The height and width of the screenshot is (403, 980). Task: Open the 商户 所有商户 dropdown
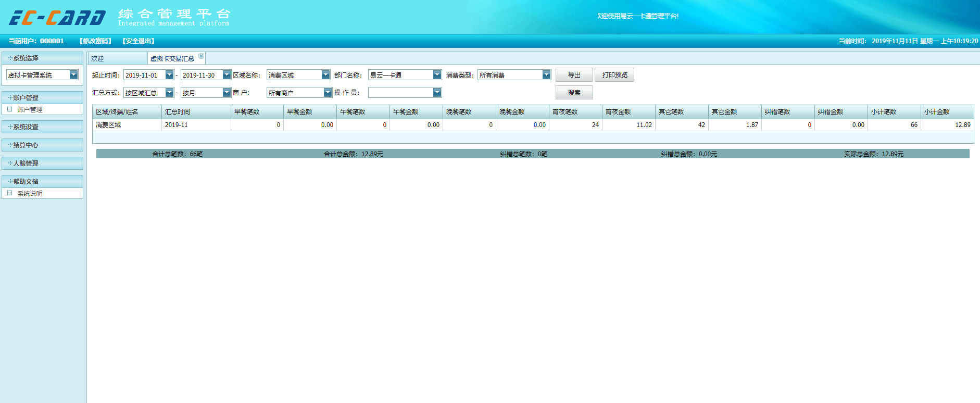tap(328, 93)
